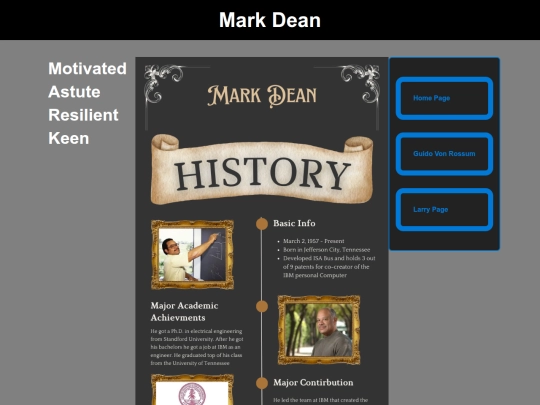Image resolution: width=540 pixels, height=405 pixels.
Task: Click the gold Mark Dean poster title
Action: 262,96
